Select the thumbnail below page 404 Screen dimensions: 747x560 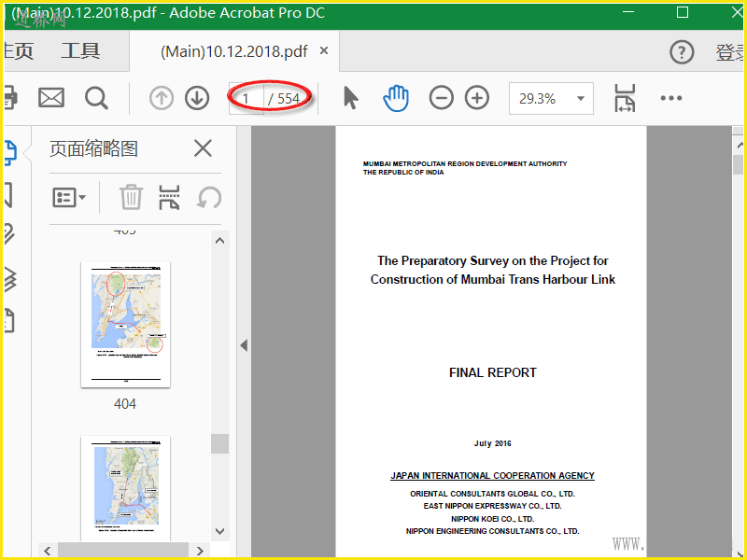(x=125, y=488)
